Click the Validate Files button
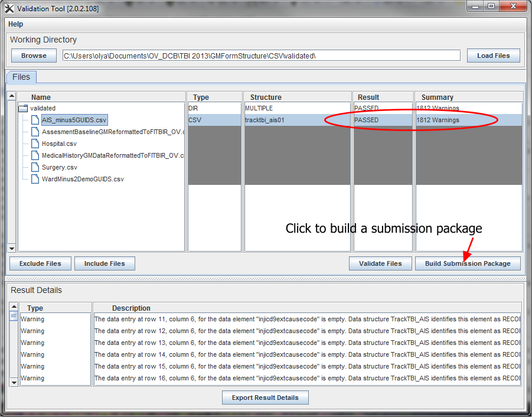This screenshot has width=532, height=417. (380, 263)
